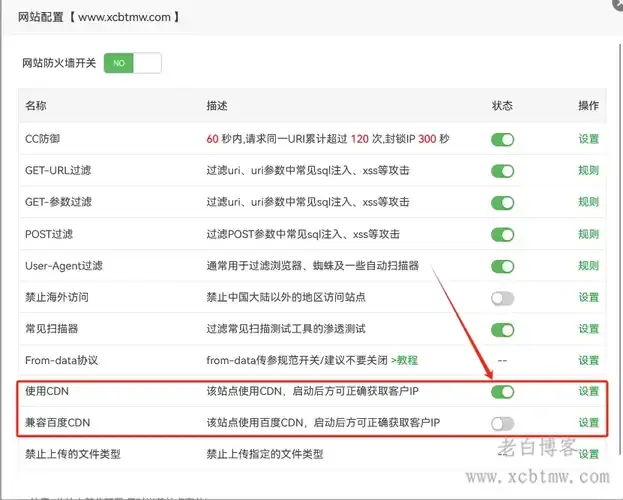Enable the 禁止海外访问 toggle
623x500 pixels.
502,298
